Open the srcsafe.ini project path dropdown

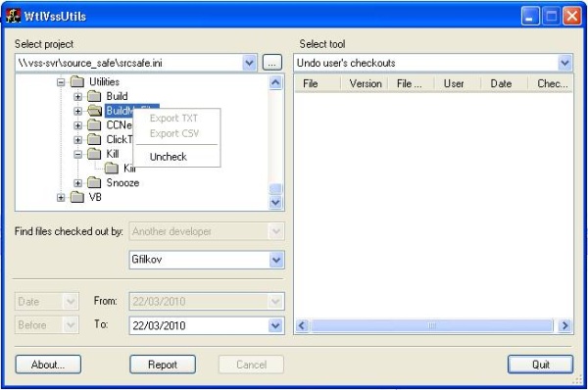tap(249, 63)
